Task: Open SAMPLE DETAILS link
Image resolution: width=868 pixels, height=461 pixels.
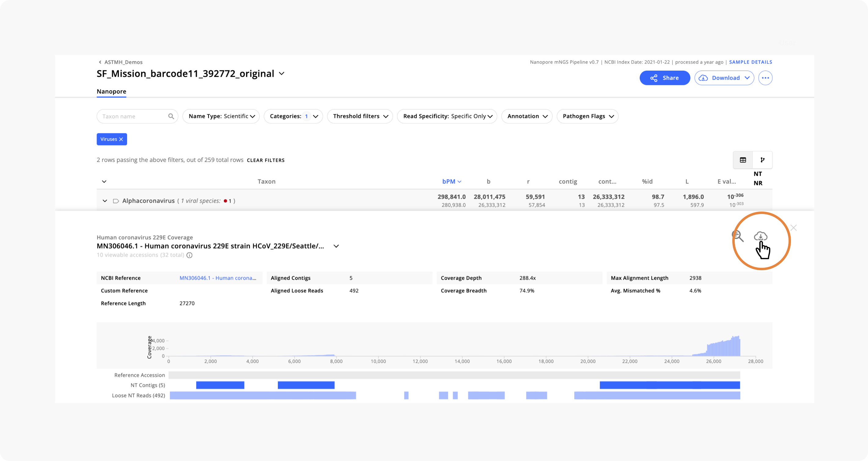Action: click(x=750, y=62)
